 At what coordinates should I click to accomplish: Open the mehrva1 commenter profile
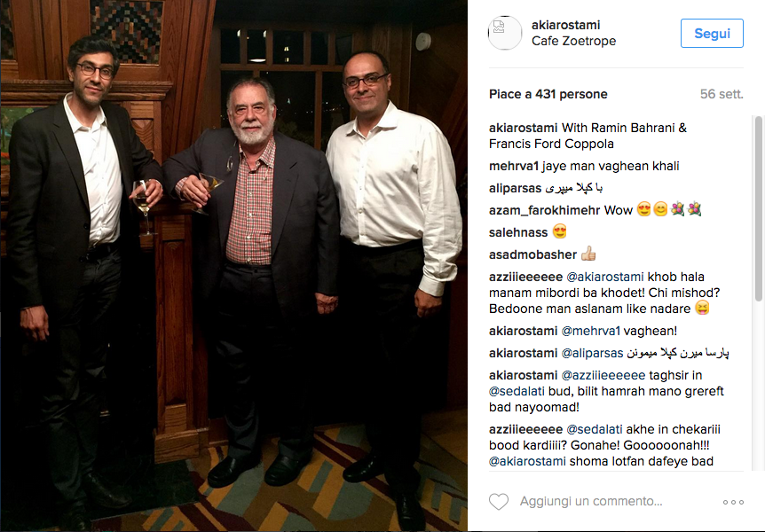tap(513, 167)
